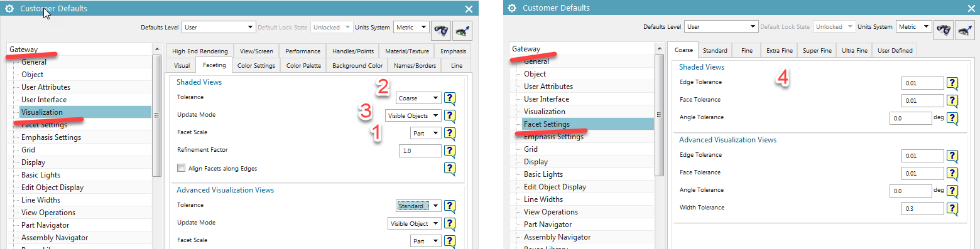Open Defaults Level dropdown in left window
The height and width of the screenshot is (249, 980).
click(x=218, y=27)
